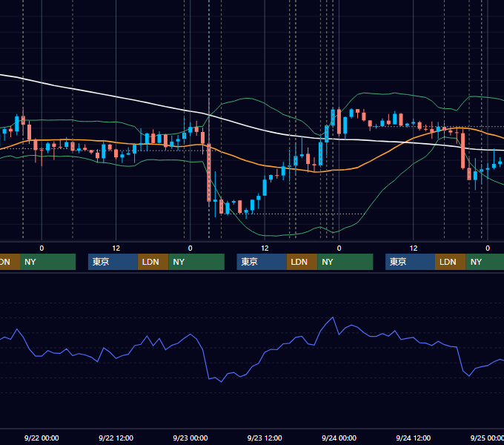
Task: Select the 東京 session block on 9/24
Action: [410, 262]
